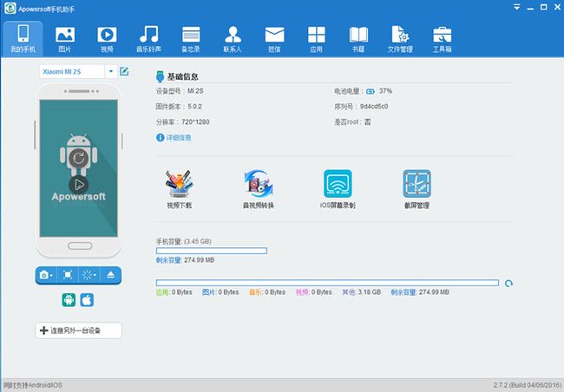Switch to the Pictures (图片) tab
Image resolution: width=564 pixels, height=392 pixels.
[65, 39]
